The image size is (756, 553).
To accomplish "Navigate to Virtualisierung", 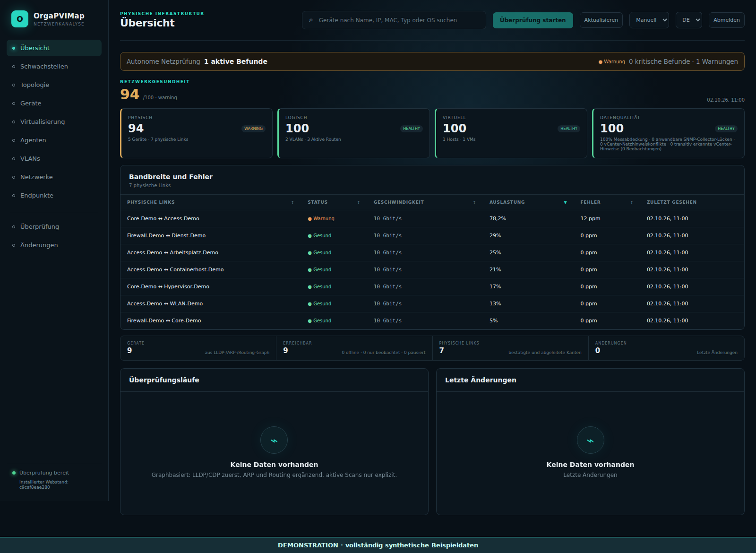I will click(x=54, y=122).
